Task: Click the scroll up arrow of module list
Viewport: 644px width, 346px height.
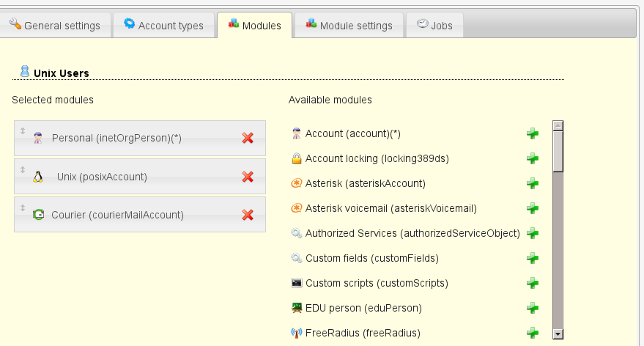Action: click(558, 125)
